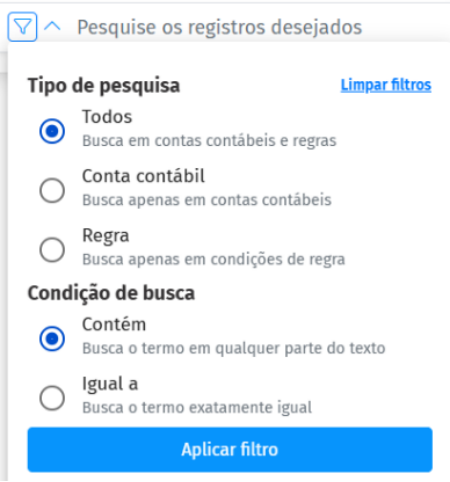Viewport: 450px width, 482px height.
Task: Select the 'Regra' radio circle
Action: (x=52, y=250)
